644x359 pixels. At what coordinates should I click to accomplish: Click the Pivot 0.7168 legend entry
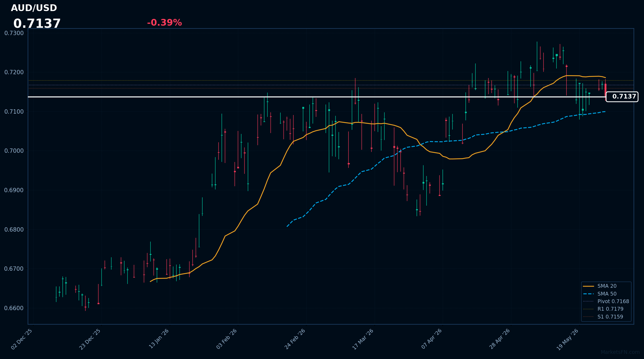click(606, 302)
